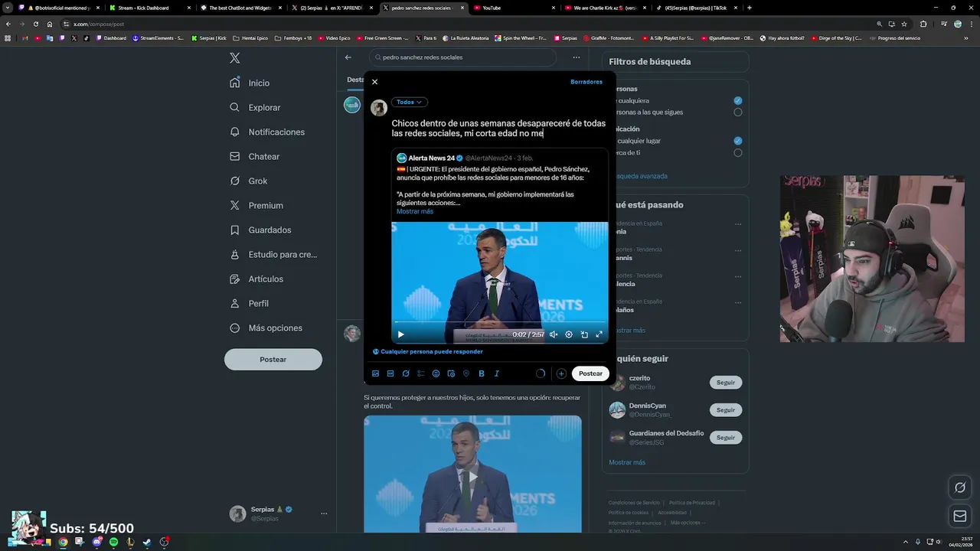Open Spotify from the taskbar
Screen dimensions: 980x551
pos(113,542)
